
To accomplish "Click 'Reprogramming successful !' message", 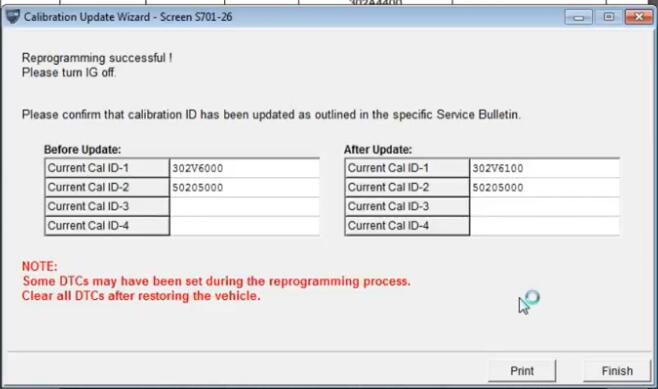I will click(97, 58).
